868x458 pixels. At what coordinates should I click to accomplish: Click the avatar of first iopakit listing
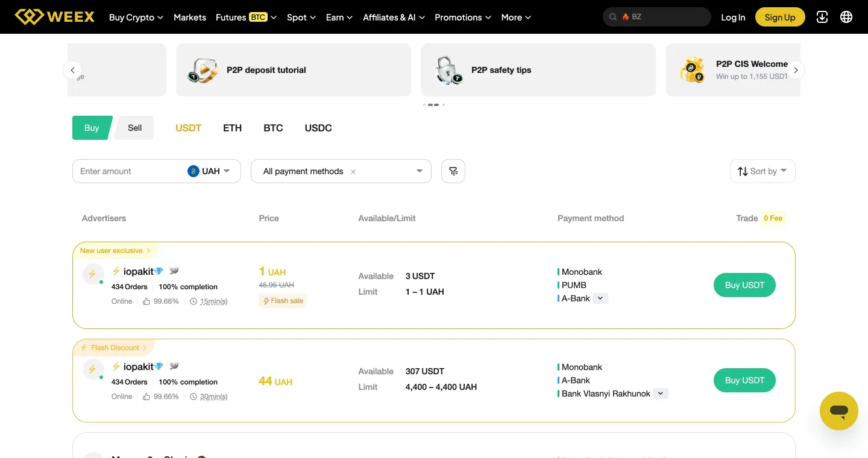[x=93, y=274]
